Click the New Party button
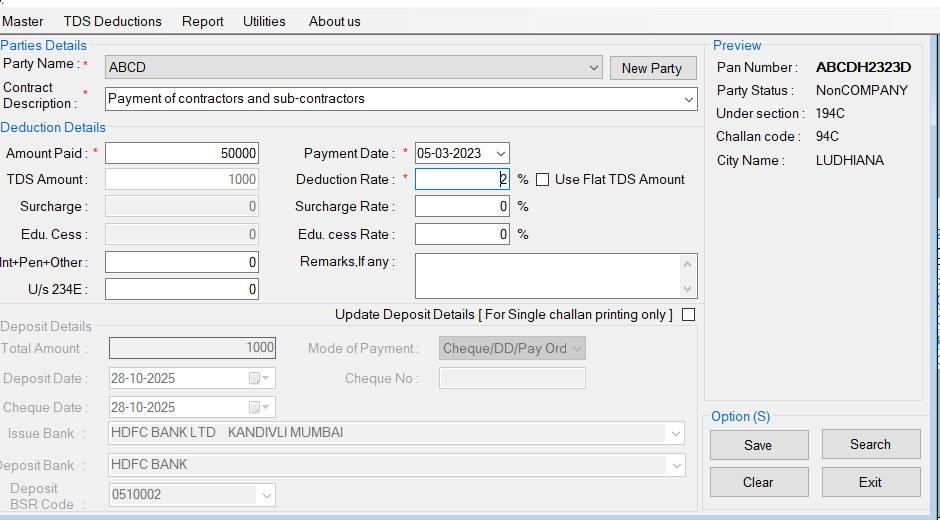 651,68
